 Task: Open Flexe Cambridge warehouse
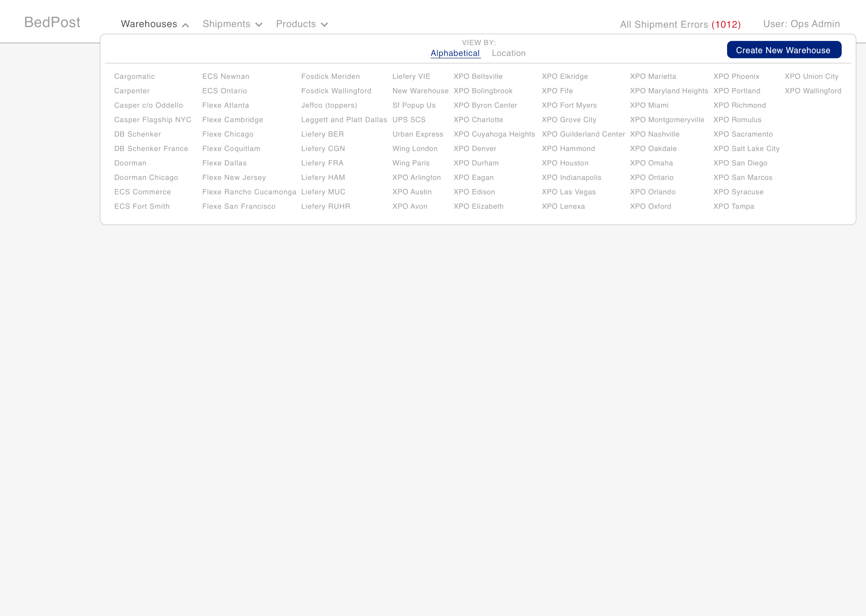tap(232, 120)
